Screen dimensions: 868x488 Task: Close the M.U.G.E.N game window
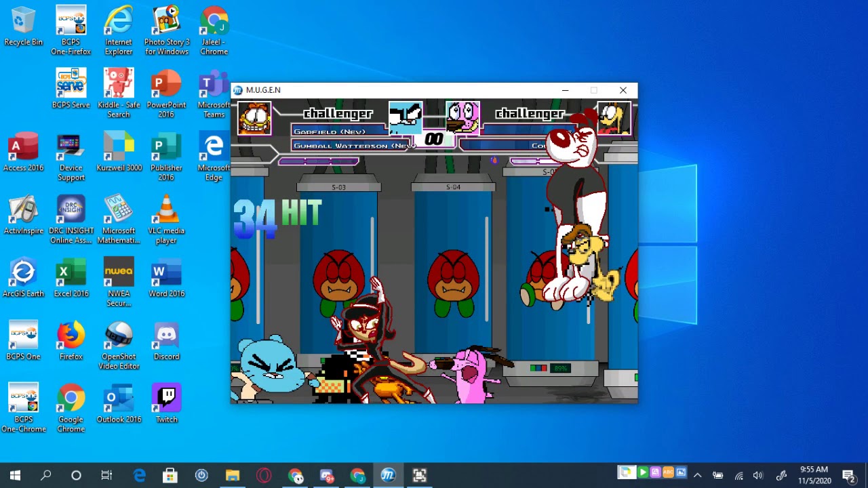pos(623,90)
